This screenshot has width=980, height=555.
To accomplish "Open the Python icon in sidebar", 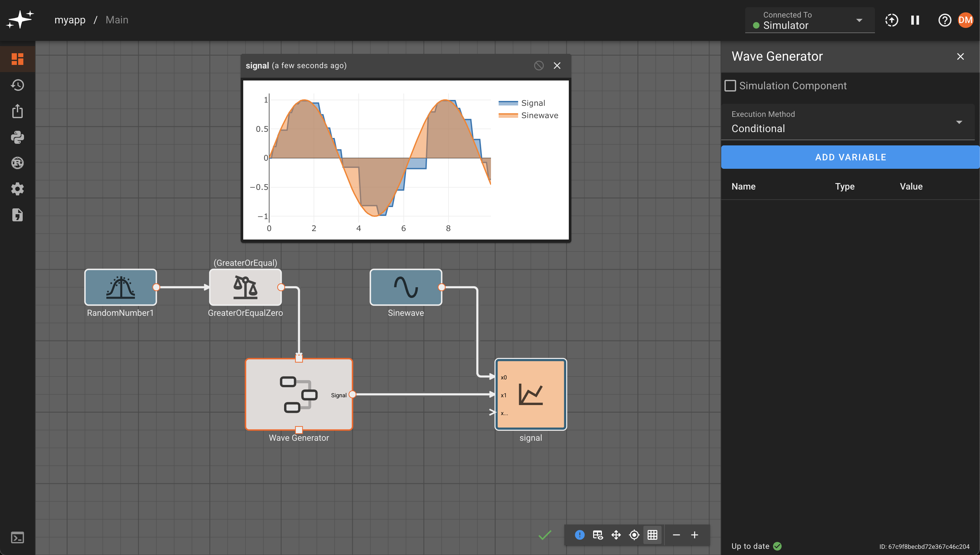I will [18, 137].
